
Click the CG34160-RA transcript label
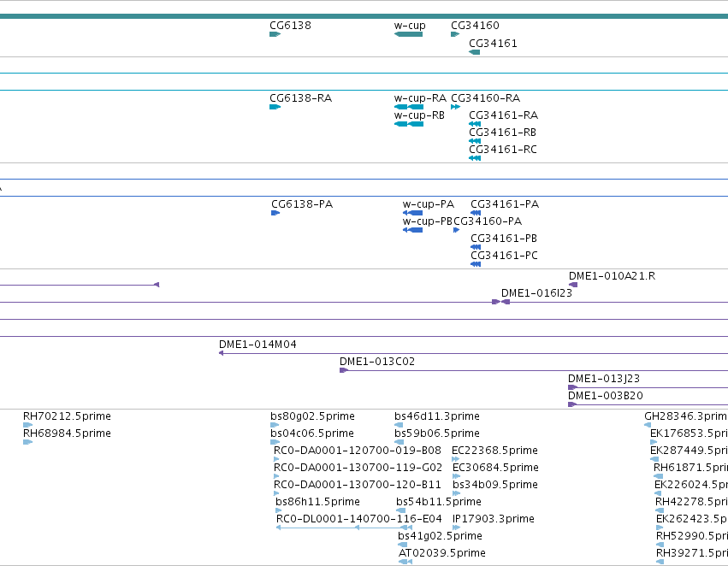click(486, 98)
